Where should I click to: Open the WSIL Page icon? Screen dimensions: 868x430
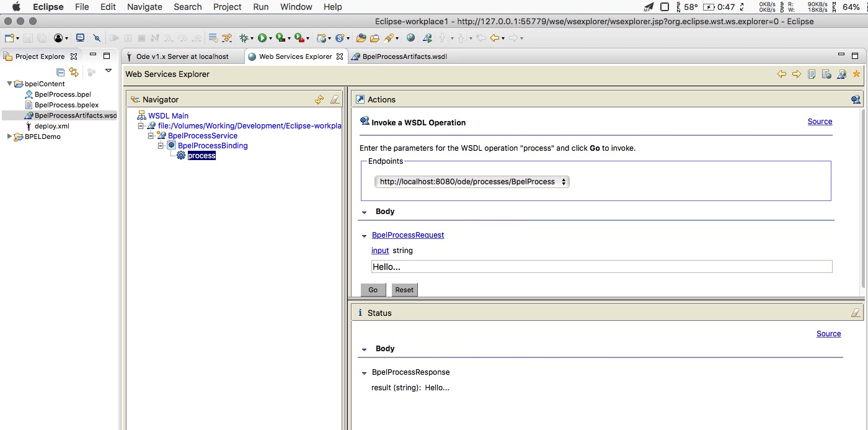point(826,74)
